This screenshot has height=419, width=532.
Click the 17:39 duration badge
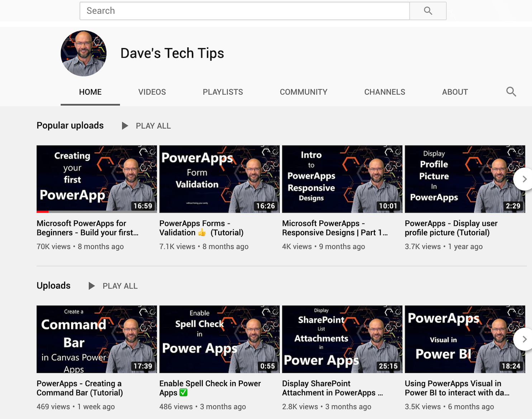click(x=143, y=366)
